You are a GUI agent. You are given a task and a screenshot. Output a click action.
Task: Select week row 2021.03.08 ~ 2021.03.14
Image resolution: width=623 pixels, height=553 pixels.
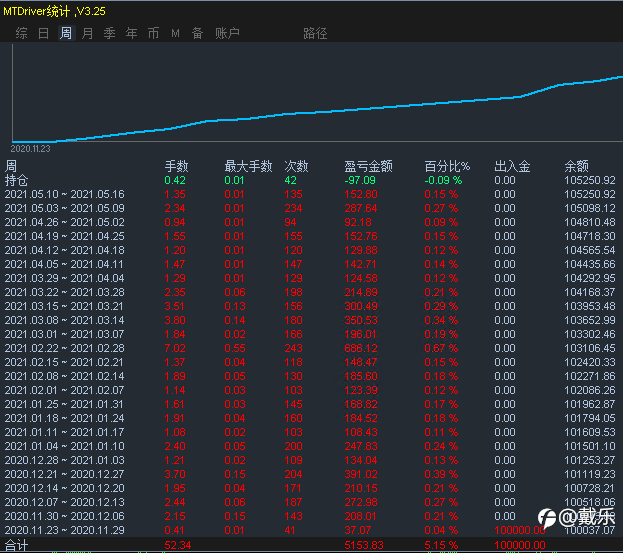pyautogui.click(x=64, y=320)
